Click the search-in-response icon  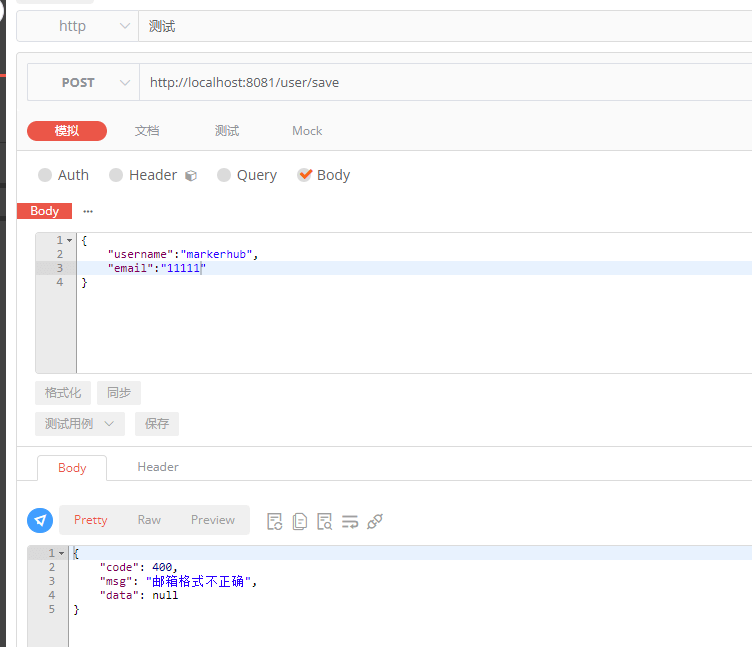click(x=324, y=521)
